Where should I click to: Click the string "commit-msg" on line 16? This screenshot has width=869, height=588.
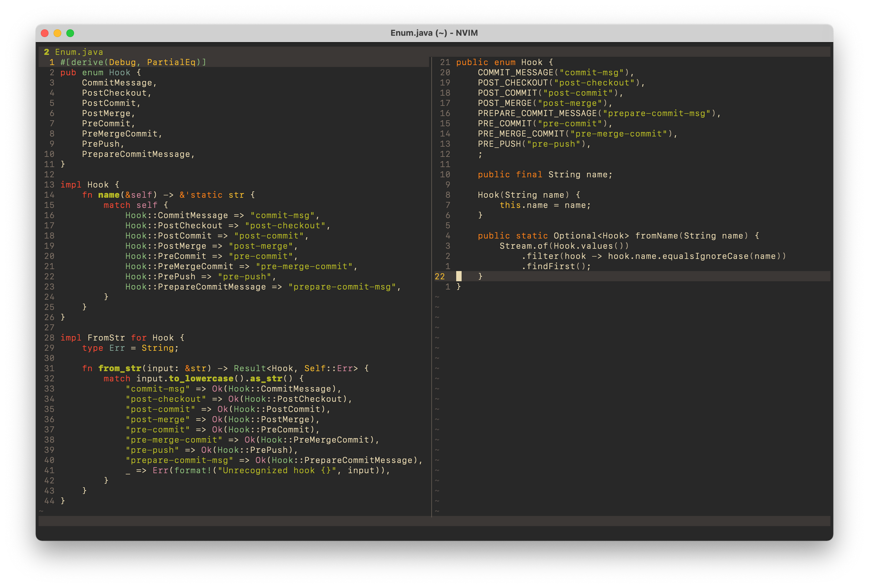(283, 215)
